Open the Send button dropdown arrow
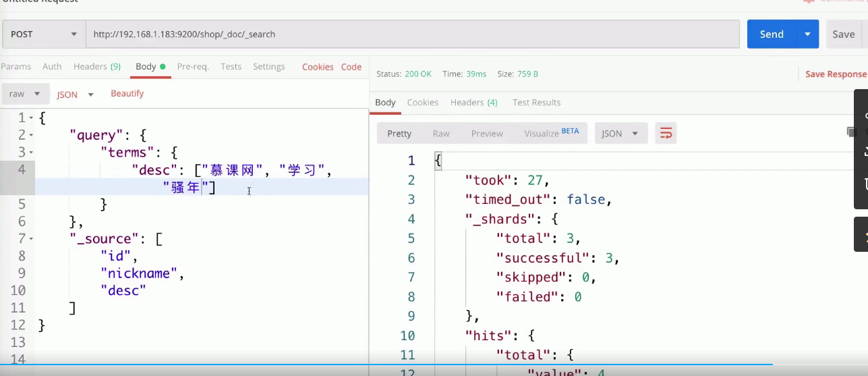This screenshot has height=376, width=868. (x=807, y=34)
